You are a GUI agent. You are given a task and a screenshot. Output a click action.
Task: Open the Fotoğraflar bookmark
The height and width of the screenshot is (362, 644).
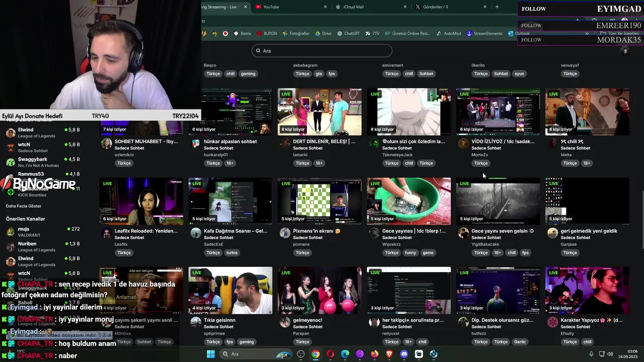pyautogui.click(x=296, y=34)
